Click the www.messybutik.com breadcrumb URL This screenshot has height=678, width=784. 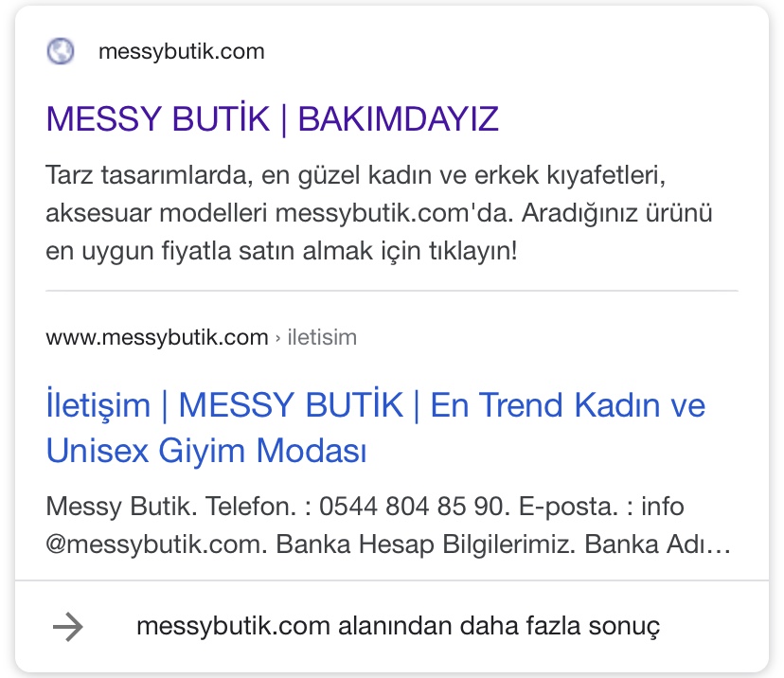(157, 337)
